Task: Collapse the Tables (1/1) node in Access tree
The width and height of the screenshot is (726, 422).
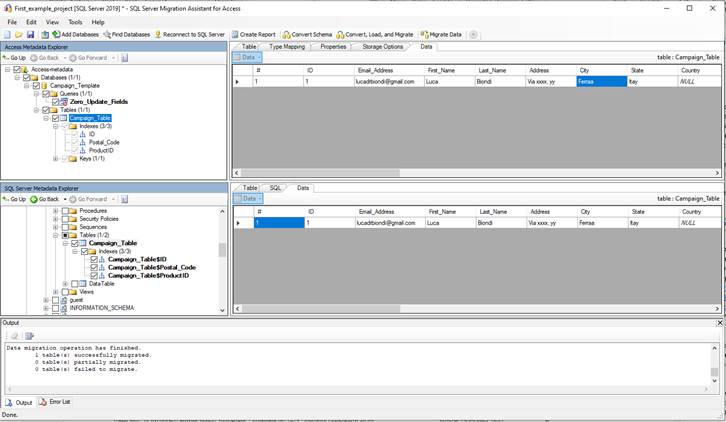Action: [37, 110]
